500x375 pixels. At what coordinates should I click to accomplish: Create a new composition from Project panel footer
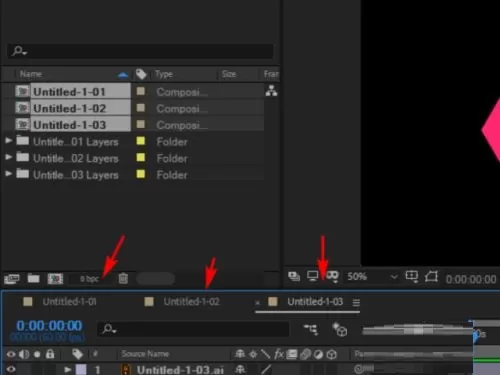pyautogui.click(x=55, y=278)
